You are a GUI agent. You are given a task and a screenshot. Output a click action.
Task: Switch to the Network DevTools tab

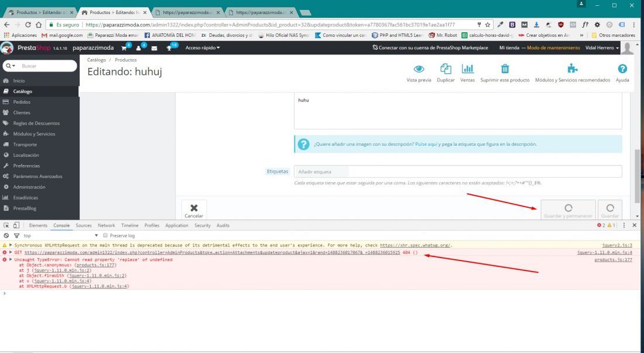107,225
